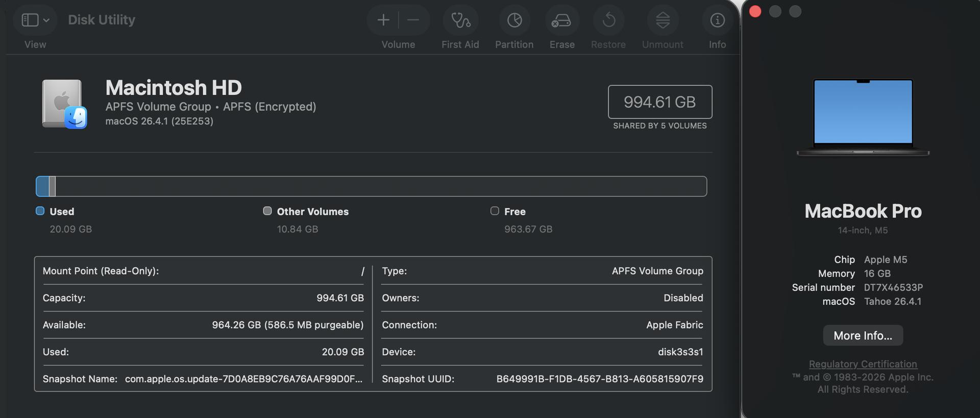This screenshot has height=418, width=980.
Task: Select the Snapshot Name com.apple.os.update value
Action: (243, 379)
